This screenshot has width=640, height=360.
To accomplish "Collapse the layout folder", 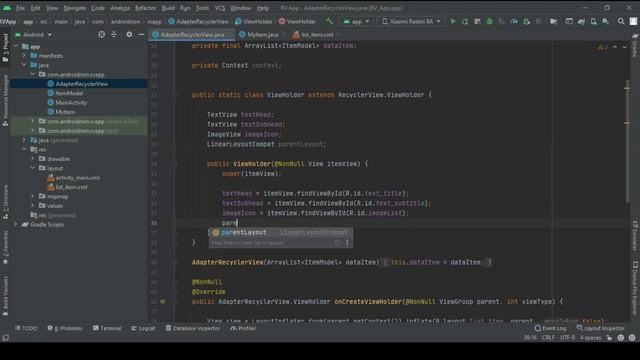I will pos(32,168).
